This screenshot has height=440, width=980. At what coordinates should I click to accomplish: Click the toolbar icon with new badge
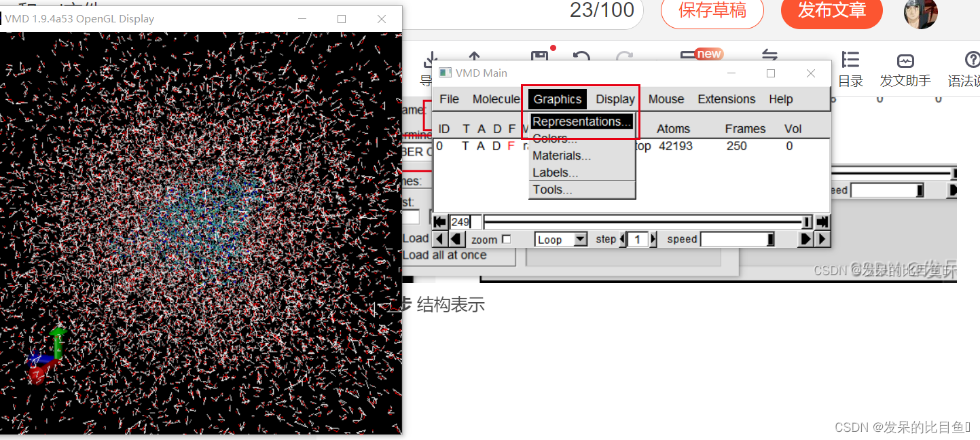click(x=702, y=55)
